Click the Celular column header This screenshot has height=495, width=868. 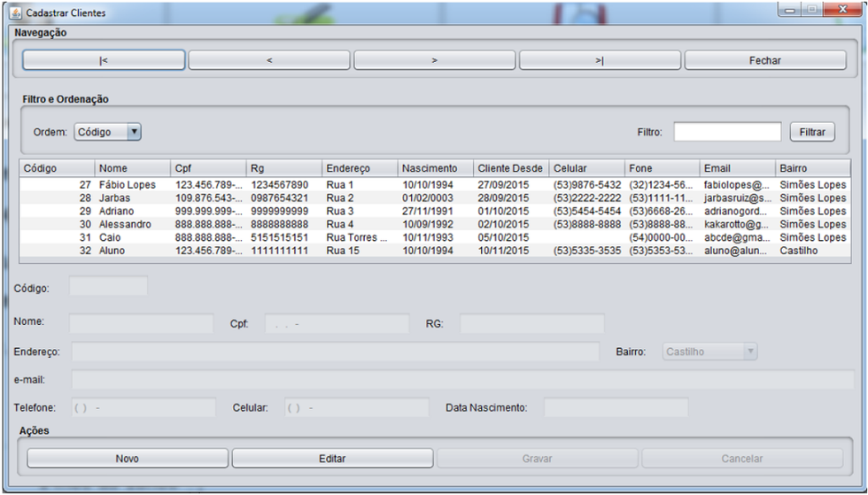(x=586, y=168)
